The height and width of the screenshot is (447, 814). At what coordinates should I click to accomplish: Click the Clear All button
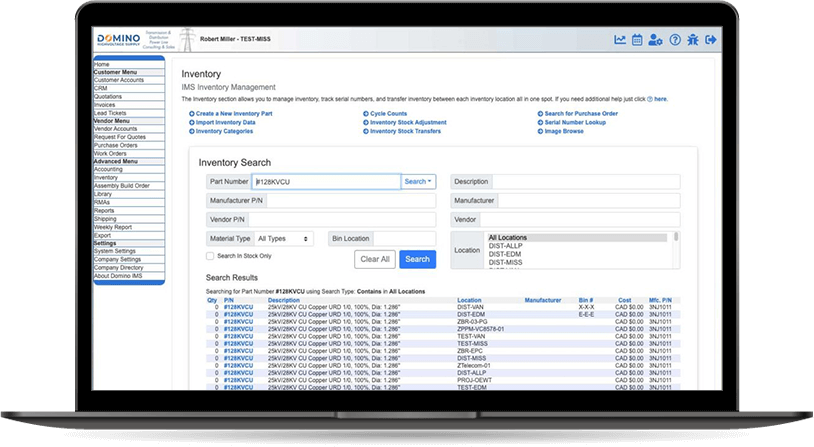coord(375,259)
